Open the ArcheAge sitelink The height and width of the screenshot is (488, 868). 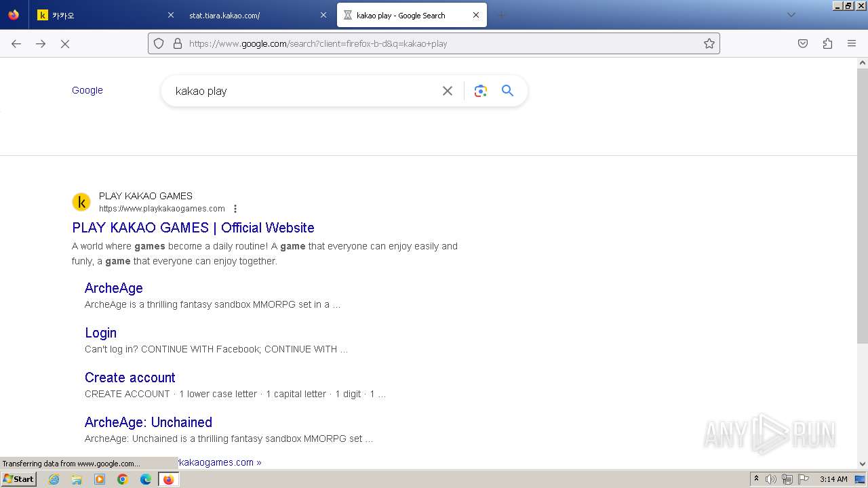(x=114, y=288)
